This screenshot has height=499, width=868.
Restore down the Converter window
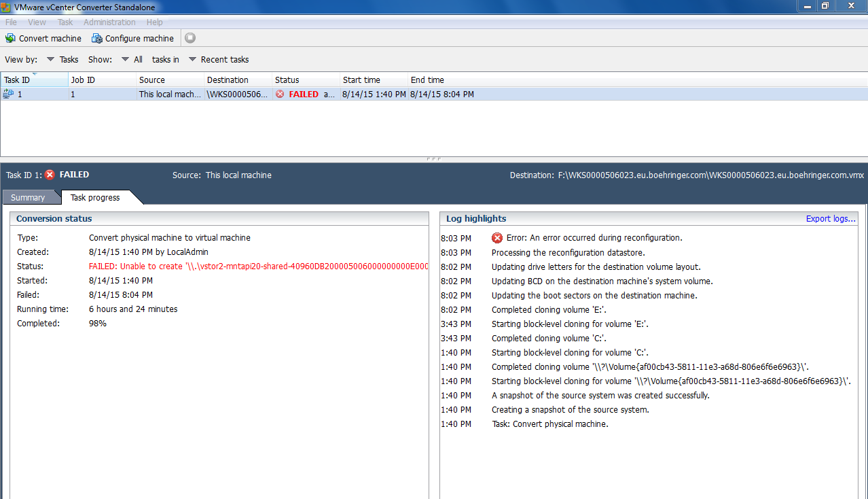click(825, 5)
